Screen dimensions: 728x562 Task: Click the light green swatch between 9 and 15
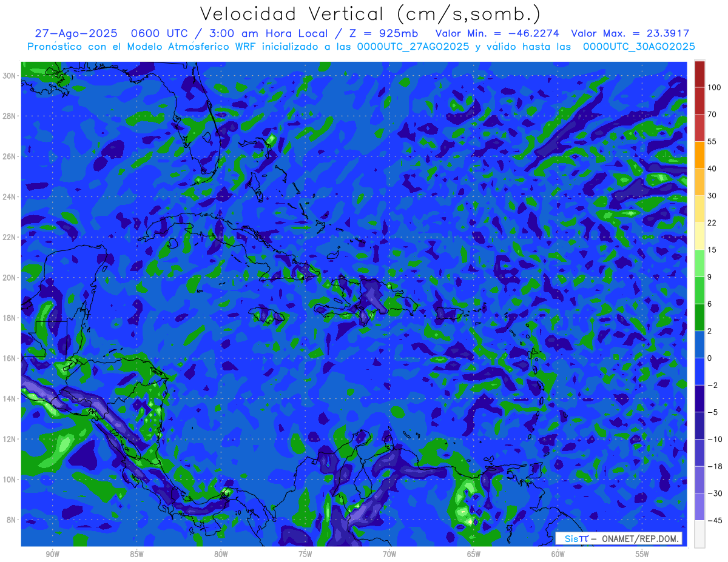(699, 263)
